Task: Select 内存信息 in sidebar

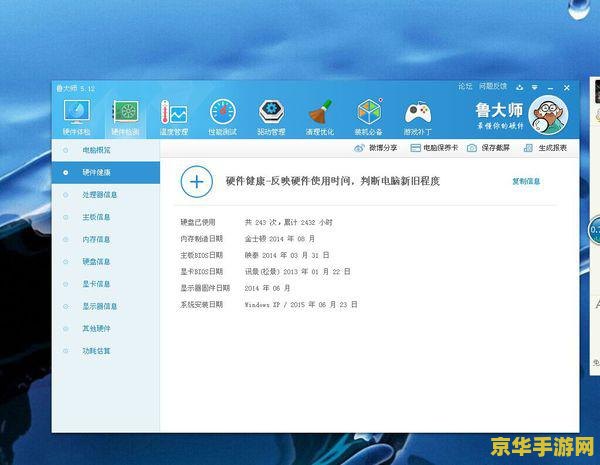Action: pyautogui.click(x=106, y=240)
